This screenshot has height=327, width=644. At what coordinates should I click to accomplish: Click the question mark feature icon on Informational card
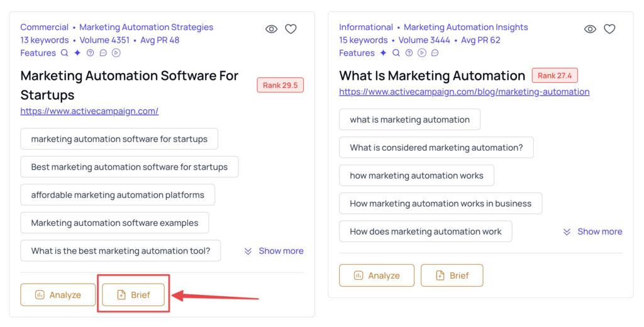(x=409, y=53)
